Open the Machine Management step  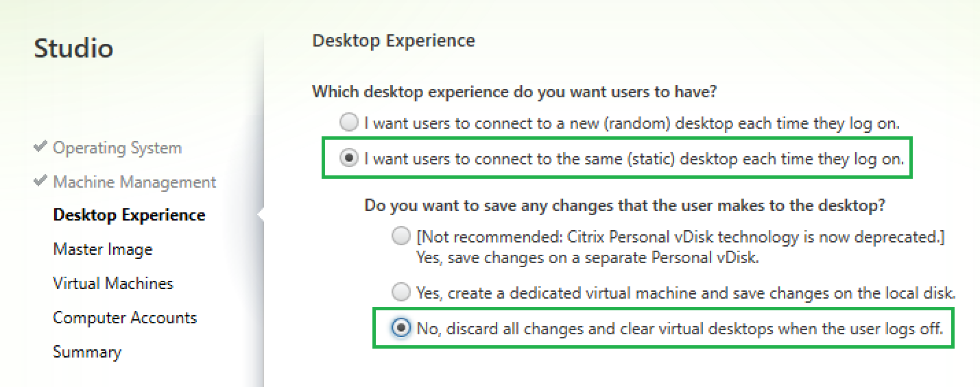[x=134, y=182]
